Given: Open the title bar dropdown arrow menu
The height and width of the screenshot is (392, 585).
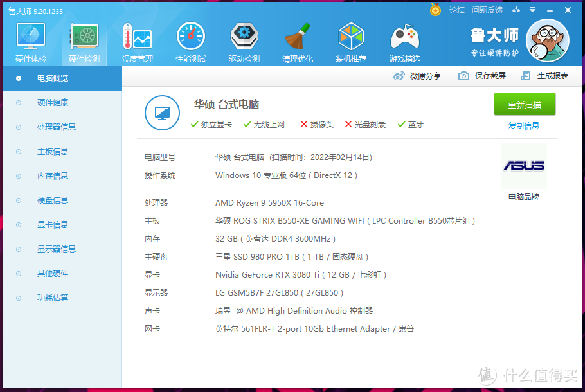Looking at the screenshot, I should (532, 10).
